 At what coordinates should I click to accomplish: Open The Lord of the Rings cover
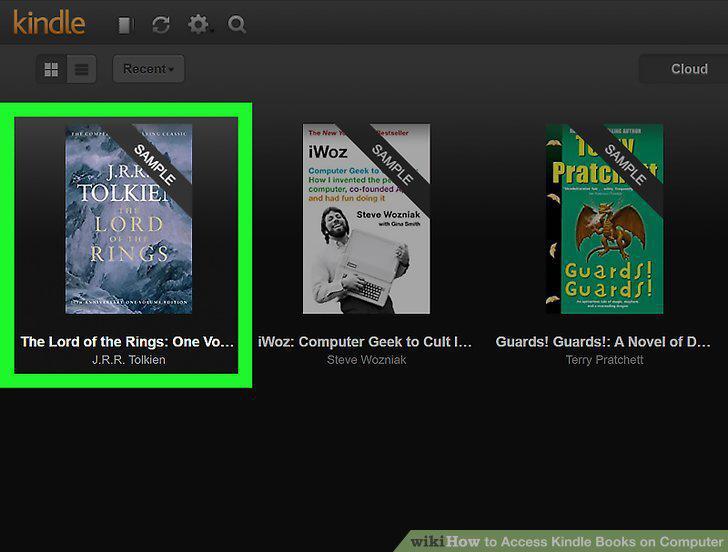(x=129, y=219)
